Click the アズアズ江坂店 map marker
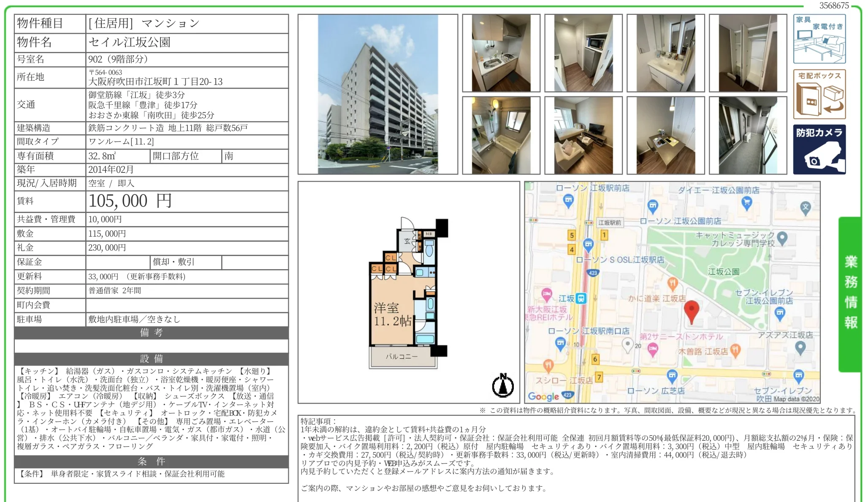 (x=800, y=348)
